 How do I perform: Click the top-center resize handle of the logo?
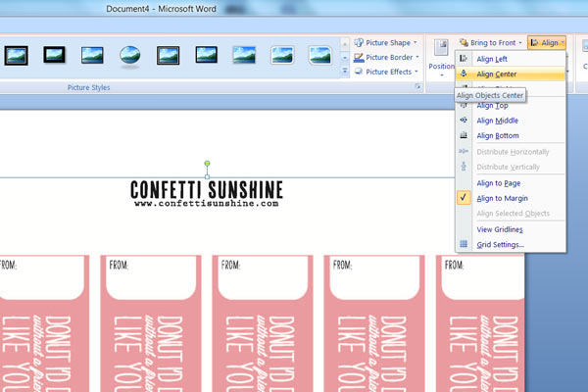click(207, 177)
